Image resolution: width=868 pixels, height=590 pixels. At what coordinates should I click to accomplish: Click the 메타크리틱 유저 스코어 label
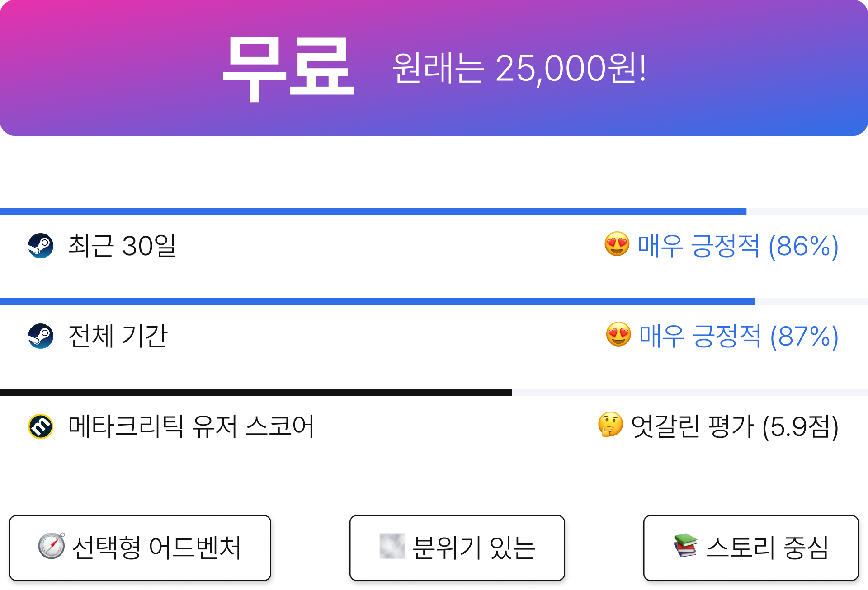pyautogui.click(x=191, y=426)
